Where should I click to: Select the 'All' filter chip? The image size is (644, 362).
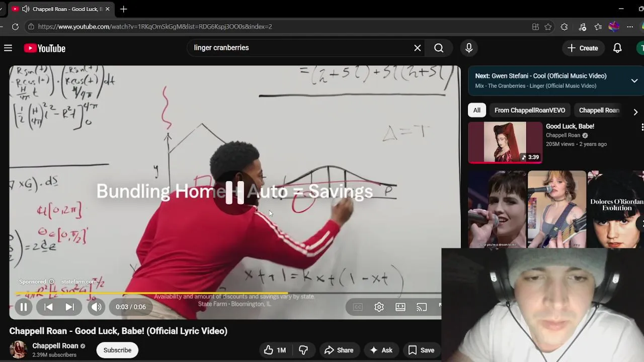pos(477,110)
